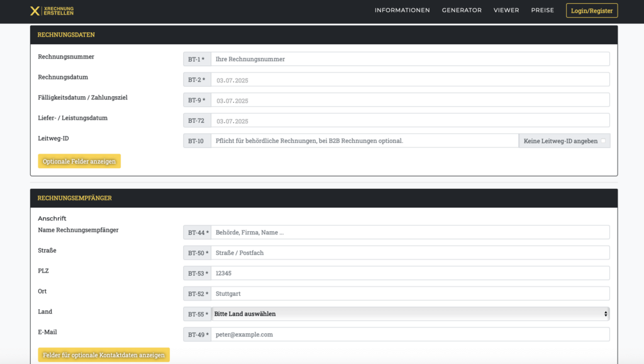The width and height of the screenshot is (644, 364).
Task: Click the Rechnungsdatum date field
Action: (x=409, y=80)
